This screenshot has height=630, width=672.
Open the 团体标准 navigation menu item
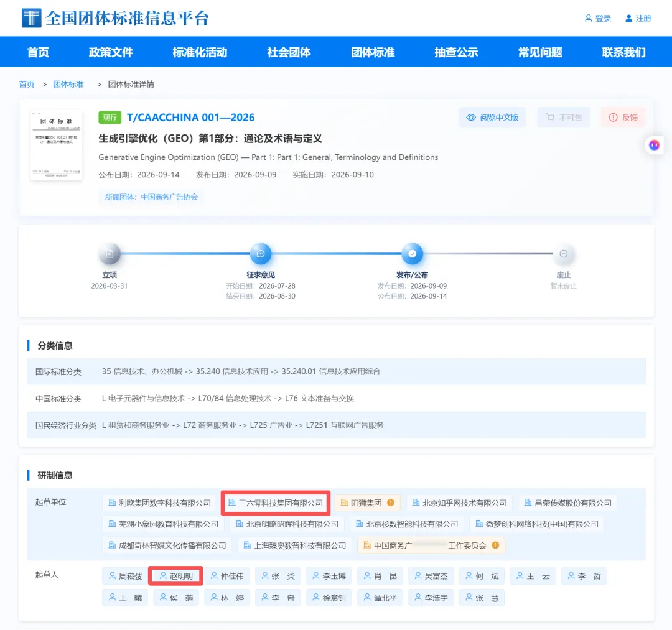[373, 52]
